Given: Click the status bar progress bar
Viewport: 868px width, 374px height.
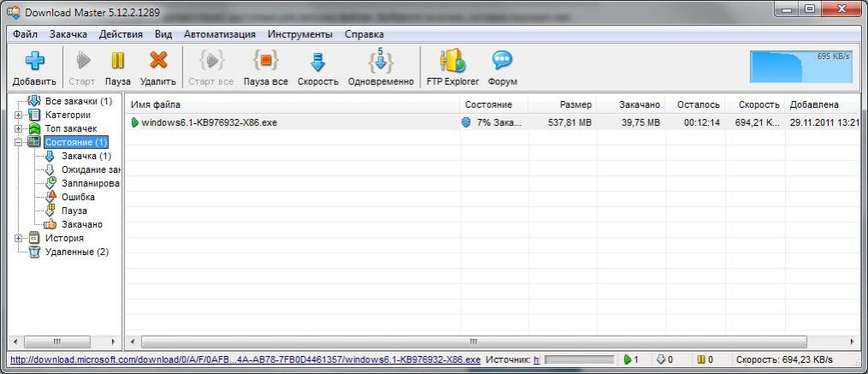Looking at the screenshot, I should coord(579,359).
